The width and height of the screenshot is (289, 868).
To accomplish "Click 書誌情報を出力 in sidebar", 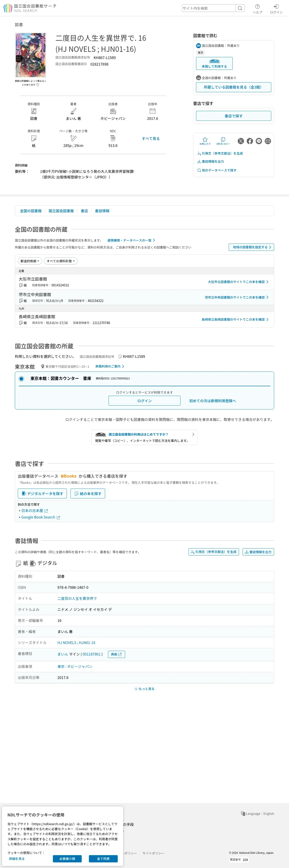I will pyautogui.click(x=211, y=162).
